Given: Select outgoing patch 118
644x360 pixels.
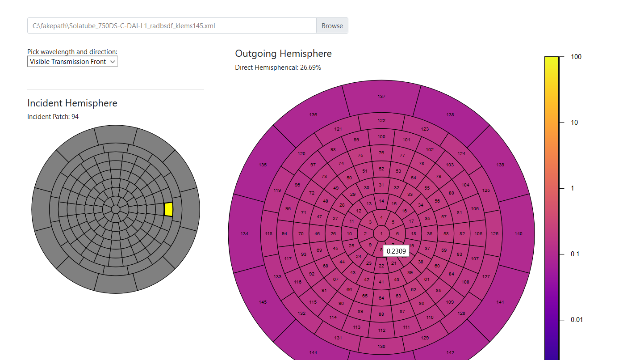Looking at the screenshot, I should point(268,234).
